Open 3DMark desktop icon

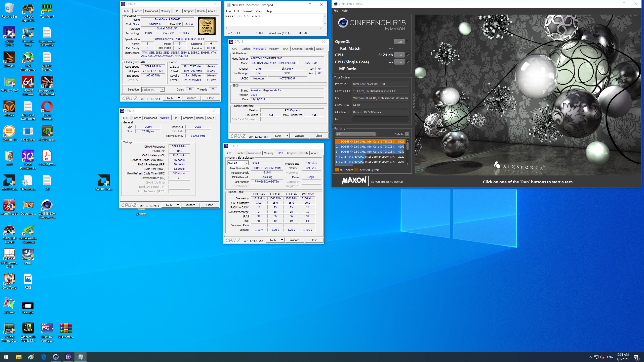9,59
